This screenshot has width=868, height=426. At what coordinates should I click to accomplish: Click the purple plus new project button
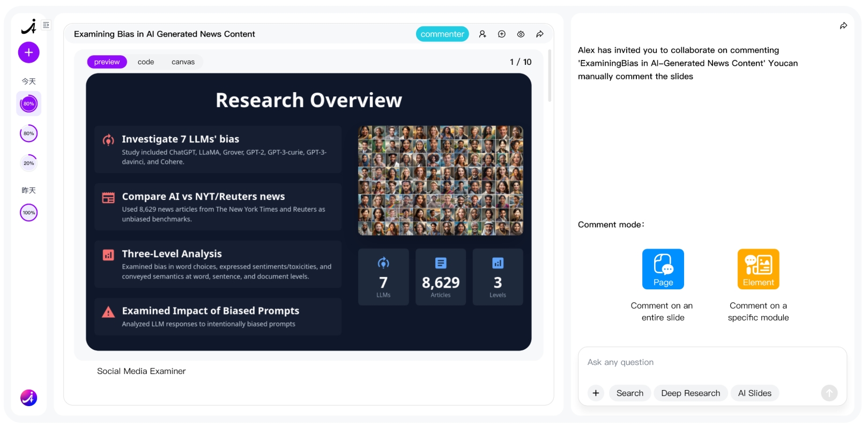[x=29, y=53]
